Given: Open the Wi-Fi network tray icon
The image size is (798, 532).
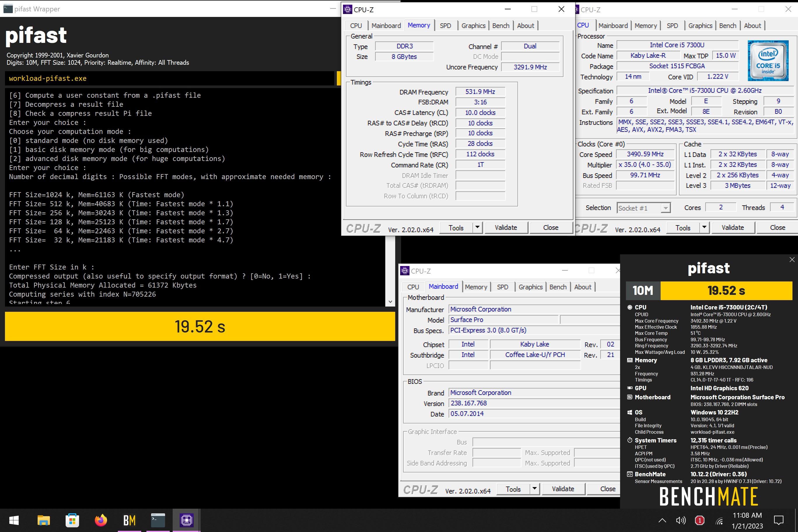Looking at the screenshot, I should [719, 521].
